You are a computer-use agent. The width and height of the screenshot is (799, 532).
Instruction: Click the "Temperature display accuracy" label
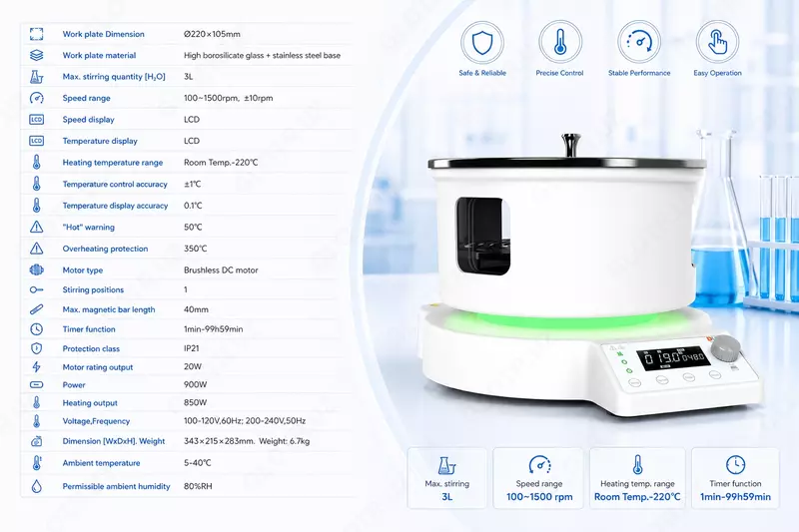click(115, 206)
